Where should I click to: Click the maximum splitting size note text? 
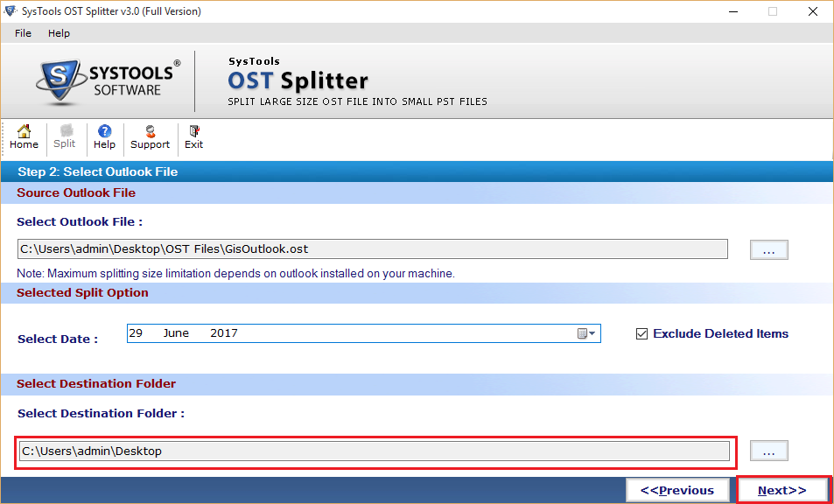235,274
